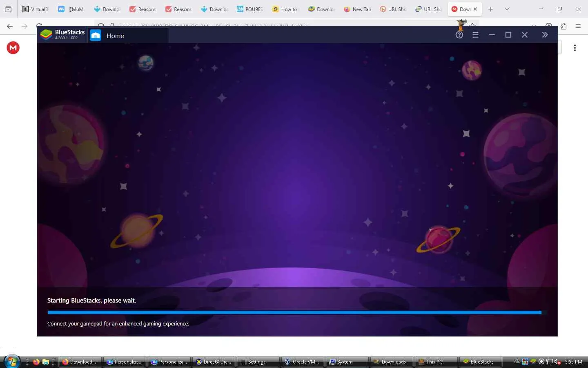
Task: Select the BlueStacks Home tab
Action: coord(128,36)
